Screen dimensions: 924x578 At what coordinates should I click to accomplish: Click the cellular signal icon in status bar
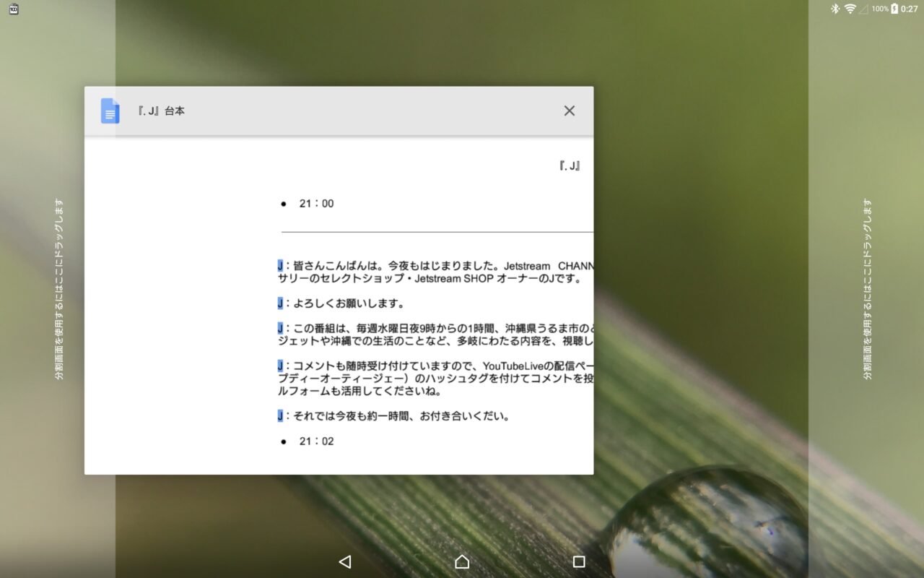(863, 9)
